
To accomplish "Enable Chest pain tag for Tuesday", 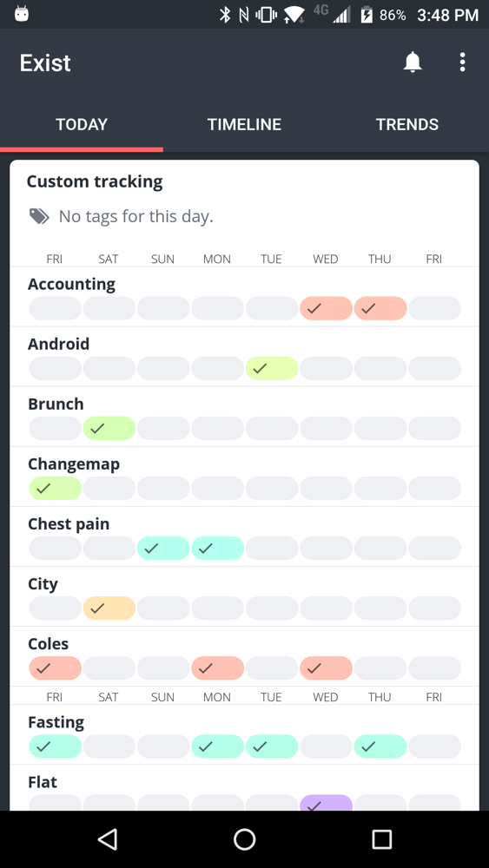I will click(272, 548).
